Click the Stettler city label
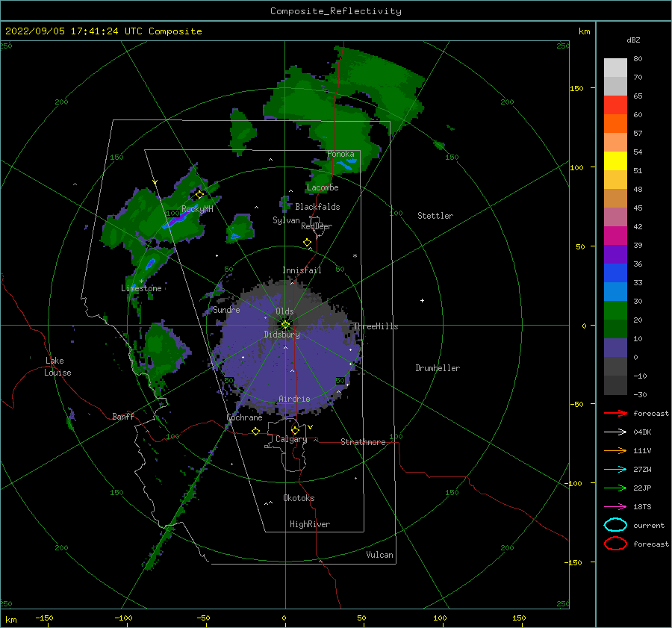672x628 pixels. (x=435, y=216)
